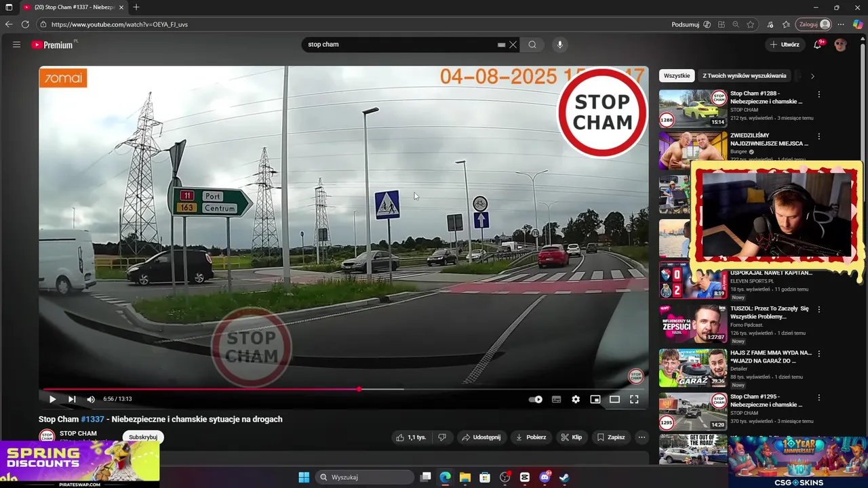Click the magnifier search button
The width and height of the screenshot is (868, 488).
pyautogui.click(x=532, y=45)
